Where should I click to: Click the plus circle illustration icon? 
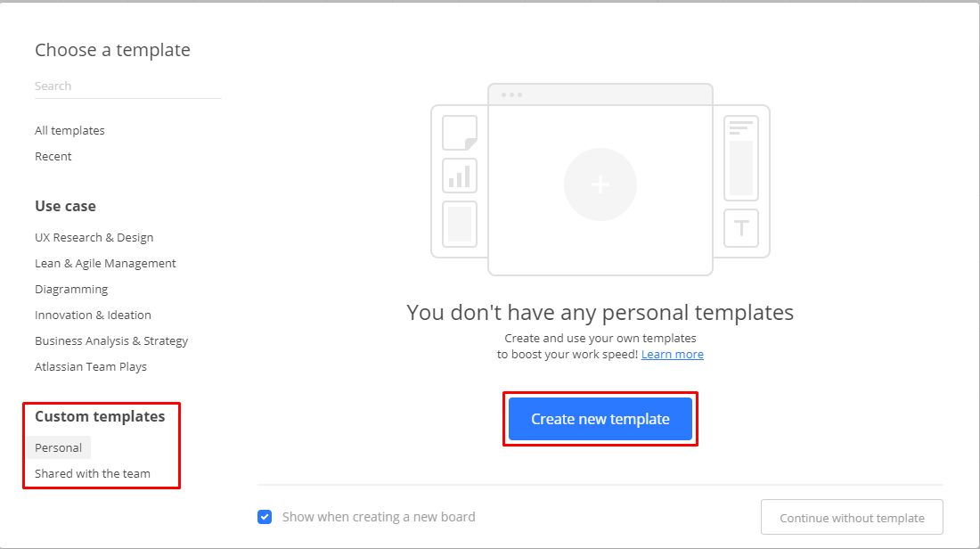point(600,184)
